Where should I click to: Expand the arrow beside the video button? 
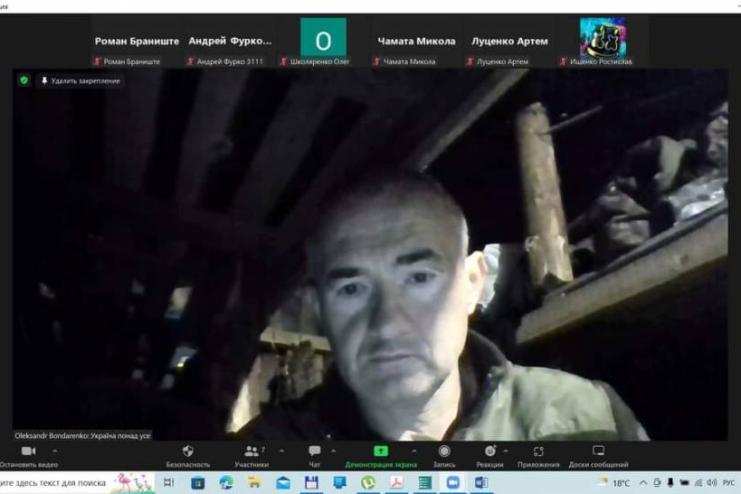pos(54,451)
